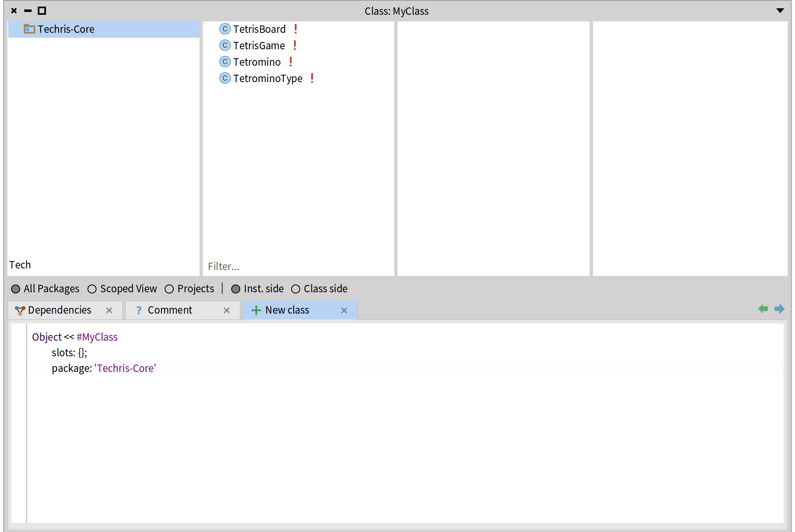Open the Dependencies tab
The image size is (795, 532).
click(60, 310)
